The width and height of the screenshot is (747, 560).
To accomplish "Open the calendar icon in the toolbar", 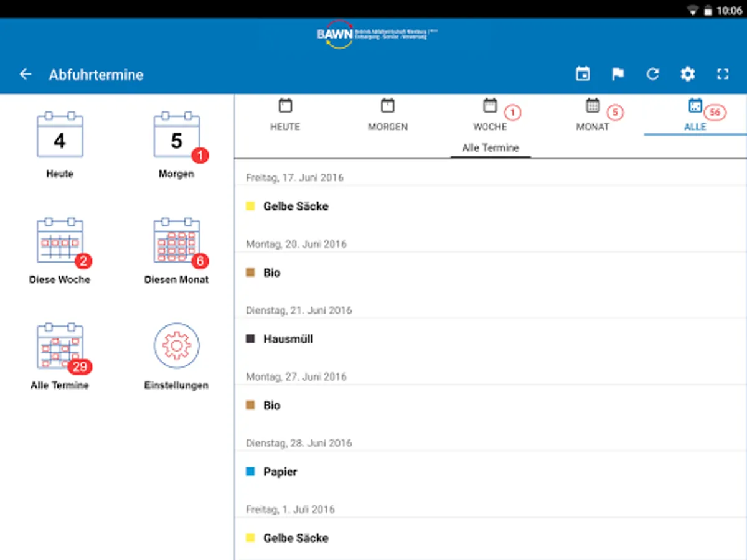I will tap(583, 75).
